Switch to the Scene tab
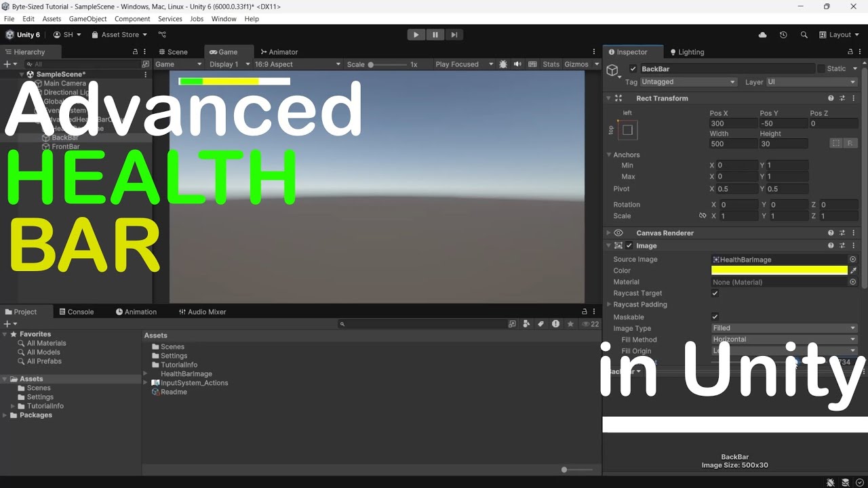 (172, 52)
